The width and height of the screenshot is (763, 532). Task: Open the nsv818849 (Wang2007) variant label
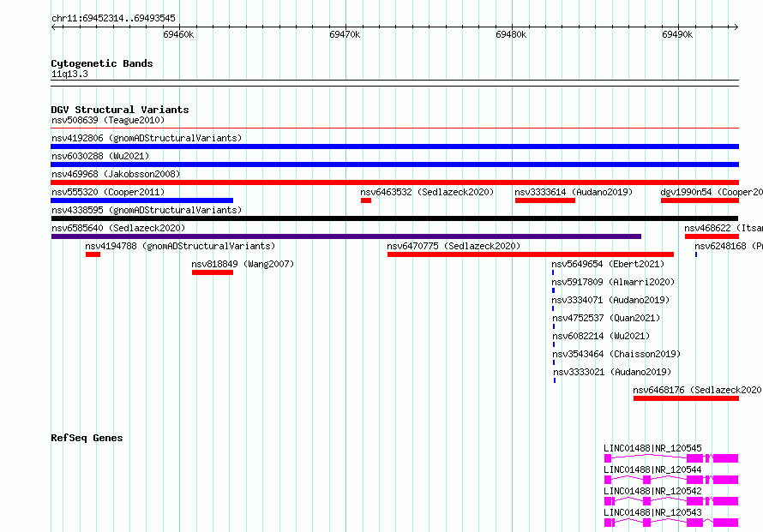point(243,264)
